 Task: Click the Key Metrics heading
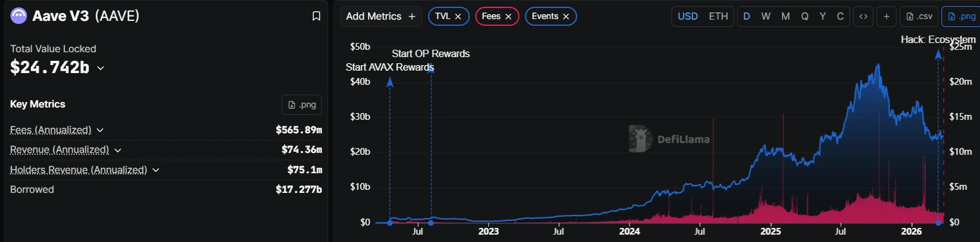click(x=37, y=104)
